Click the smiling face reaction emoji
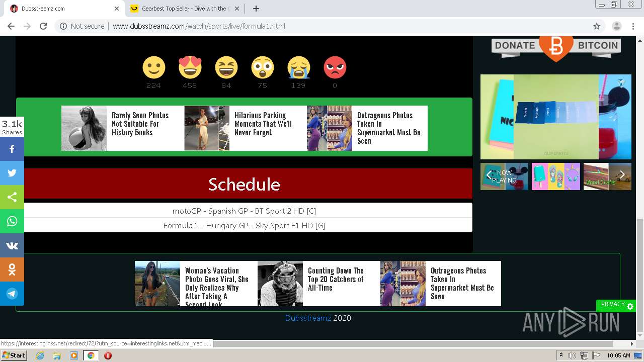This screenshot has width=644, height=362. [153, 67]
